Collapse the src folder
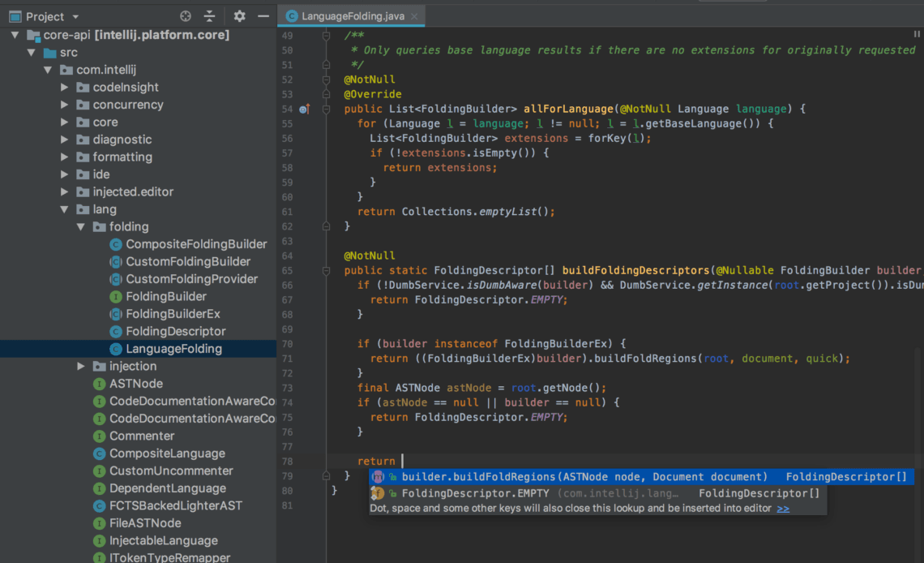Image resolution: width=924 pixels, height=563 pixels. pos(32,53)
